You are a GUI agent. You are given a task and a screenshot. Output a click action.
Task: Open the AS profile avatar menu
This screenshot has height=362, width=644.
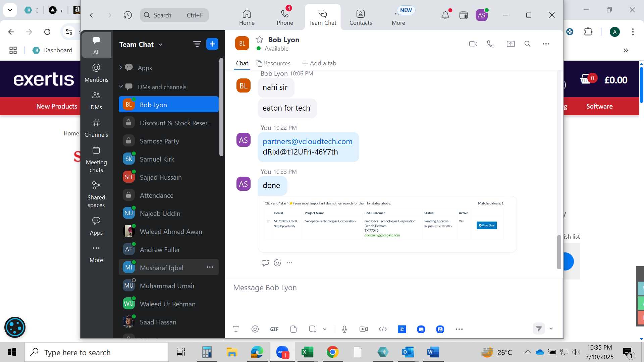click(482, 15)
